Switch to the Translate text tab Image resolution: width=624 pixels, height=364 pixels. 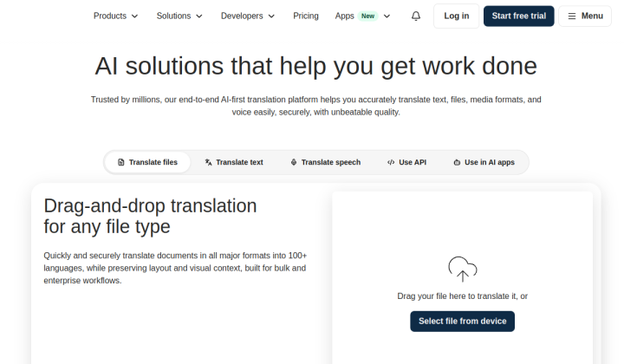(x=234, y=162)
